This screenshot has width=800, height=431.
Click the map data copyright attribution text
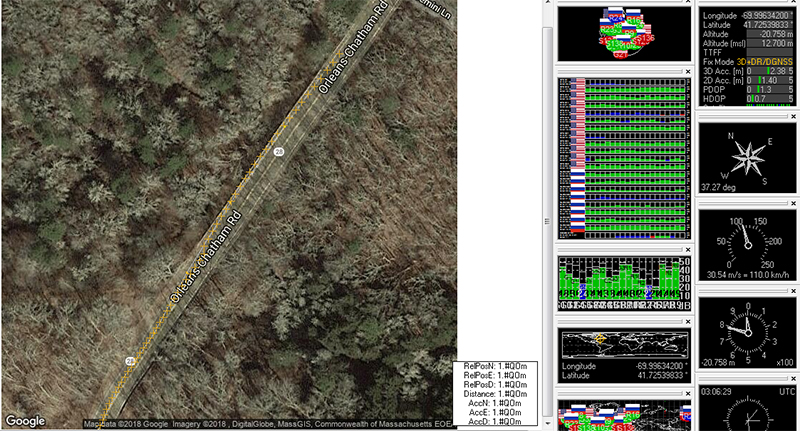(270, 424)
